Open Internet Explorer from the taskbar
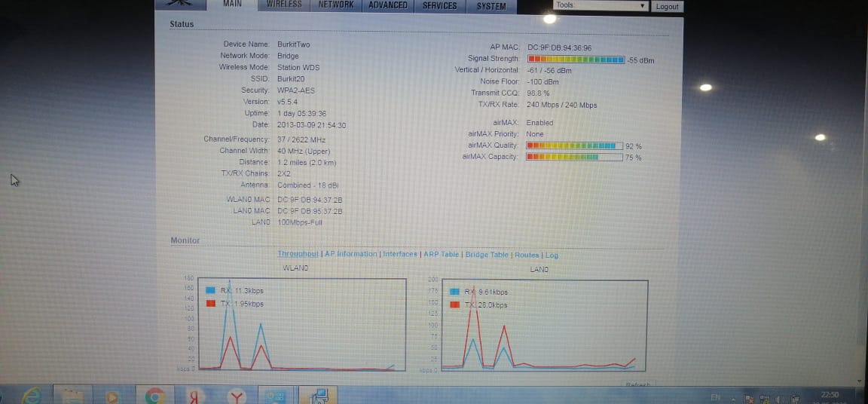Viewport: 868px width, 404px height. pos(31,395)
